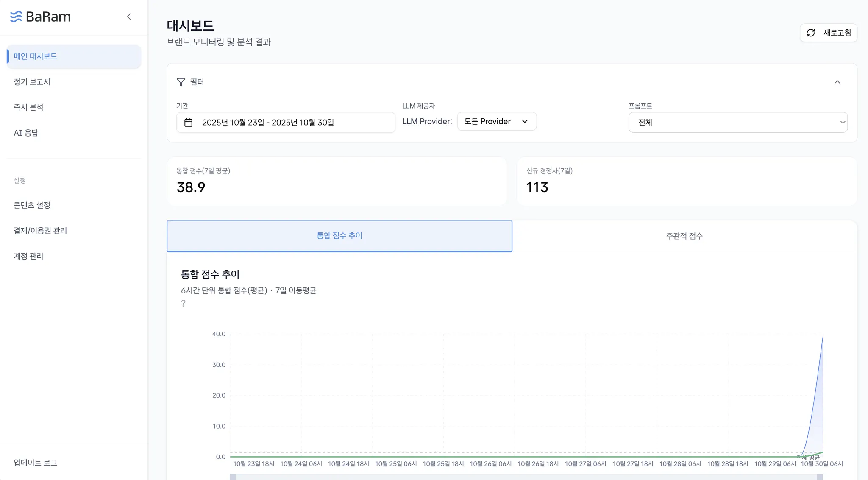Switch to 주관적 점수 tab
Screen dimensions: 868x480
pos(684,236)
